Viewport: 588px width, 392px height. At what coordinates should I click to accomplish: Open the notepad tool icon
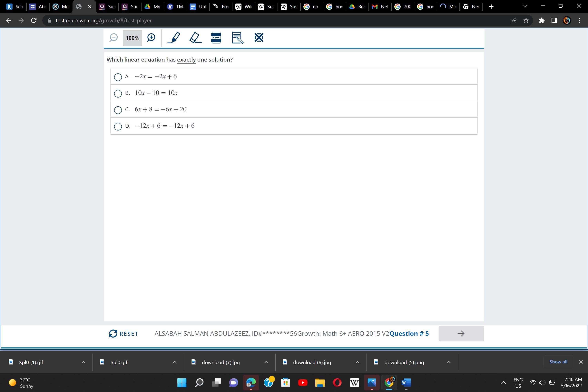coord(237,38)
